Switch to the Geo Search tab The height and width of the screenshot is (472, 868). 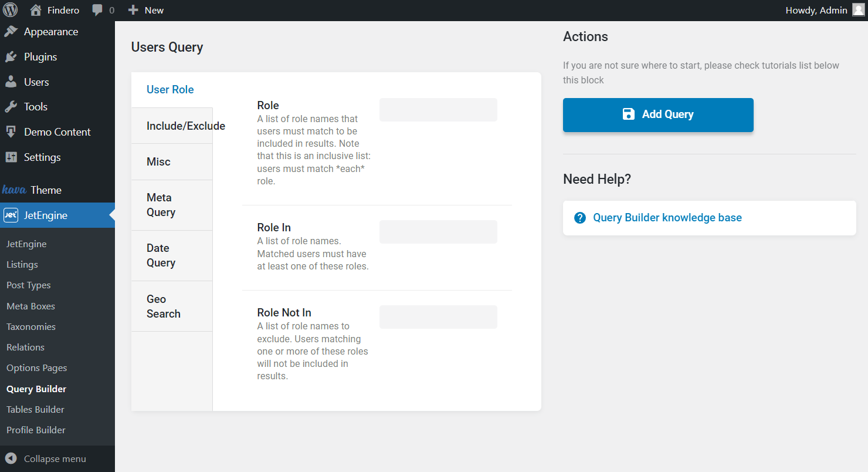[172, 306]
